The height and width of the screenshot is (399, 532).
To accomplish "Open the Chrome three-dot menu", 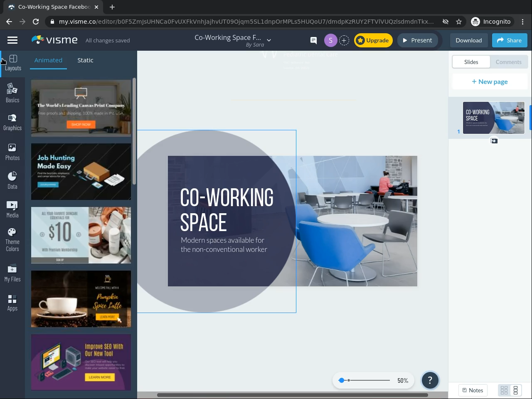I will [x=523, y=22].
